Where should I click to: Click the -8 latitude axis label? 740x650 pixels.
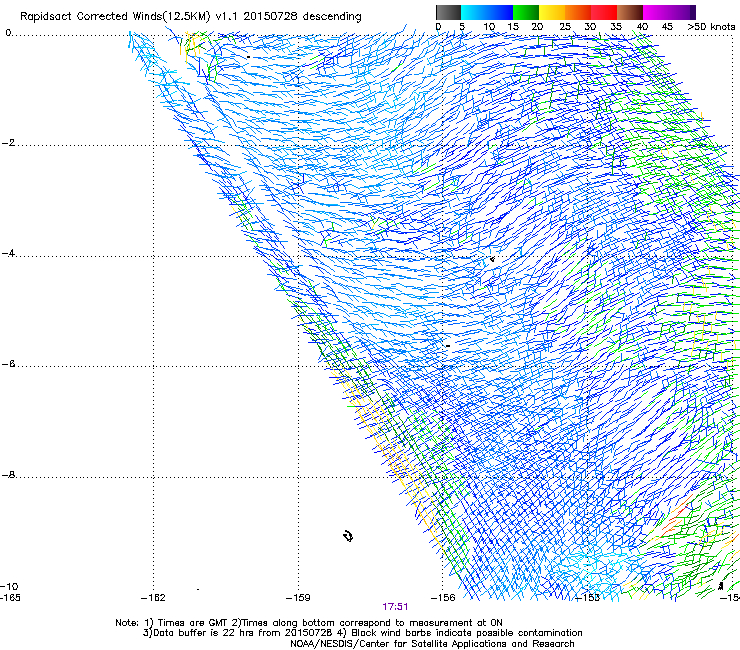8,474
